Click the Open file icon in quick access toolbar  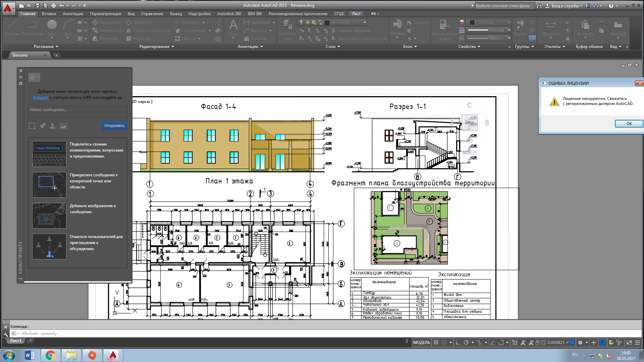pyautogui.click(x=30, y=6)
